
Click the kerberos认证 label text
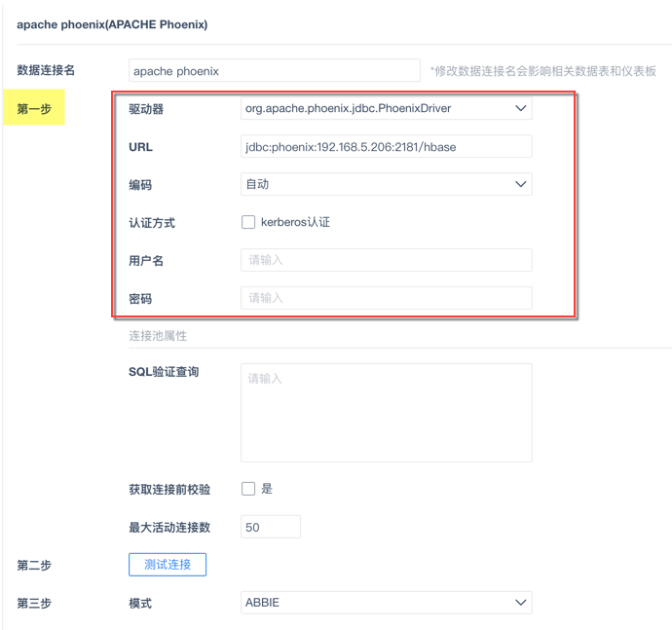295,222
